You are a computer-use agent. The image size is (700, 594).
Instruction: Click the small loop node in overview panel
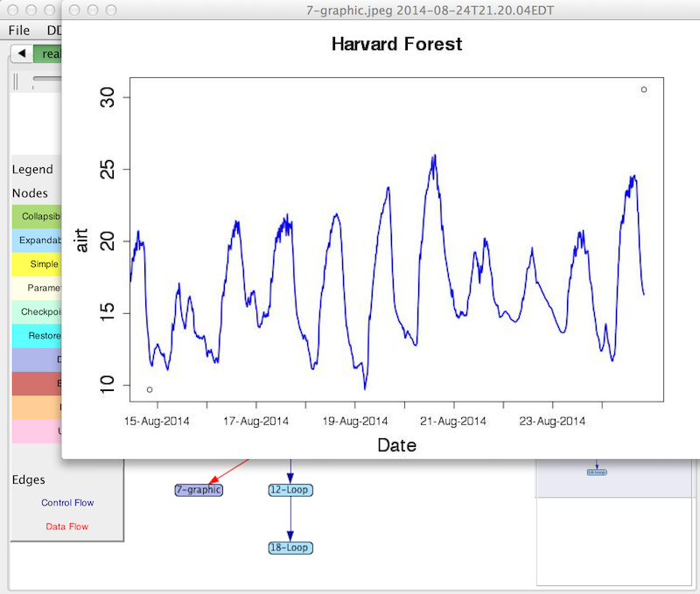point(597,472)
